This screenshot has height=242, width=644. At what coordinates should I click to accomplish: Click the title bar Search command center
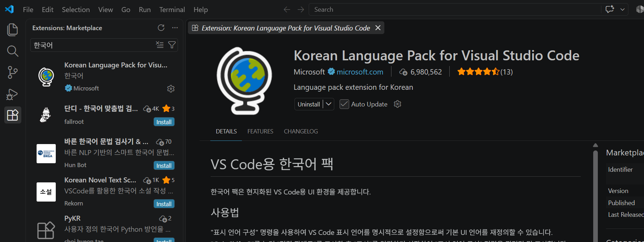[455, 10]
